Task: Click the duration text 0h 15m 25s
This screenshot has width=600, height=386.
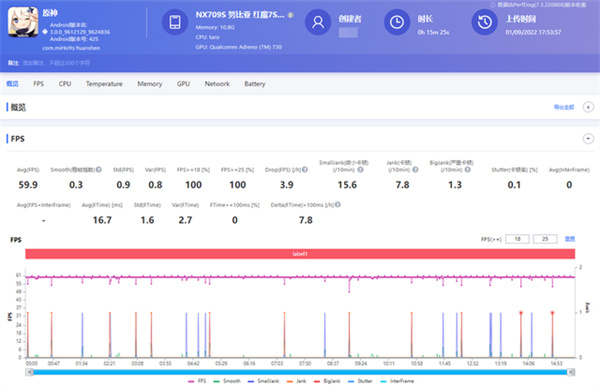Action: pos(433,32)
